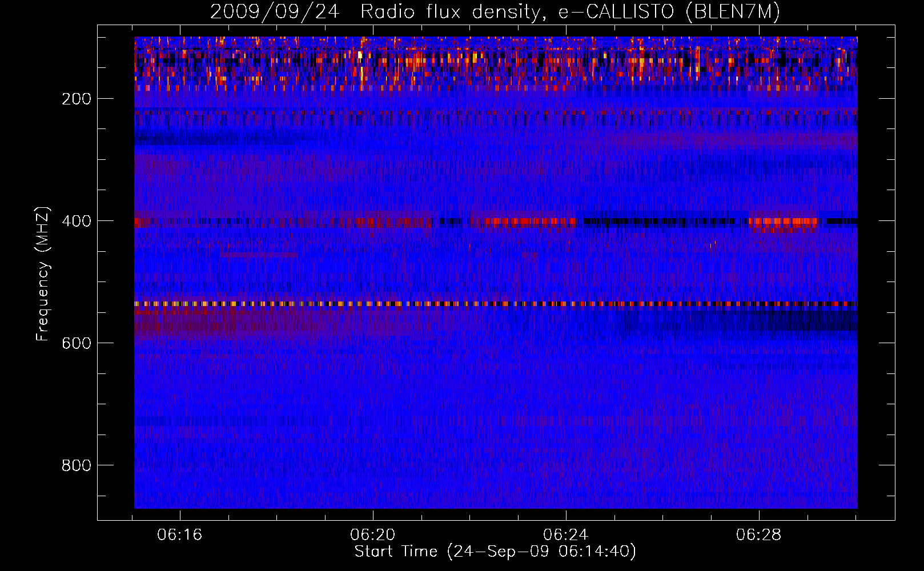Click the 400 frequency tick label
This screenshot has width=924, height=571.
coord(77,221)
